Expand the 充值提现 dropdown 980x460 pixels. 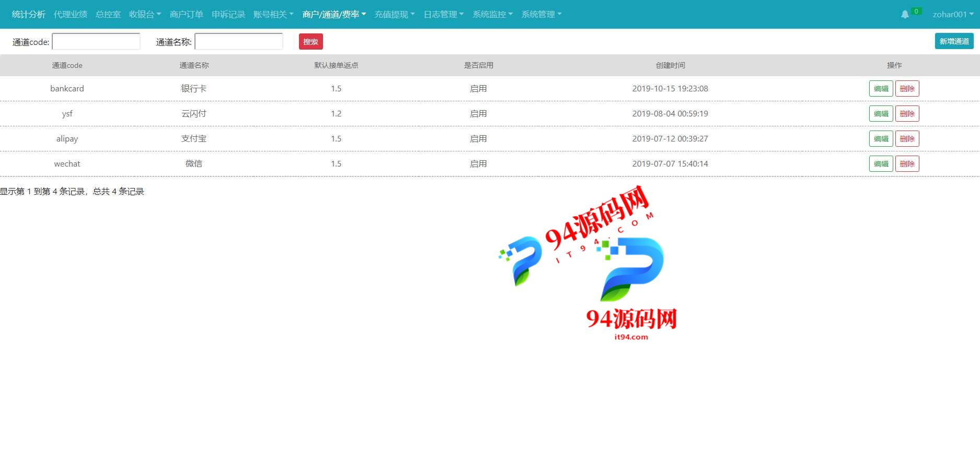395,15
